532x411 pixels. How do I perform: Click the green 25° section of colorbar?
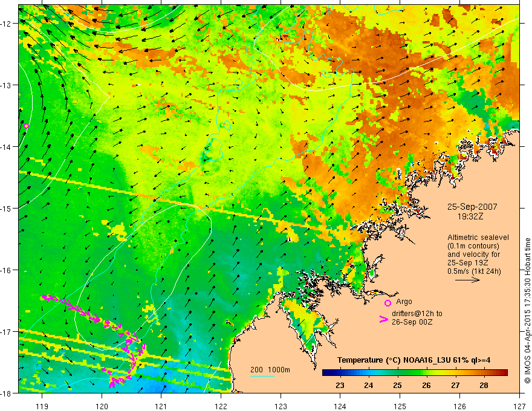398,373
